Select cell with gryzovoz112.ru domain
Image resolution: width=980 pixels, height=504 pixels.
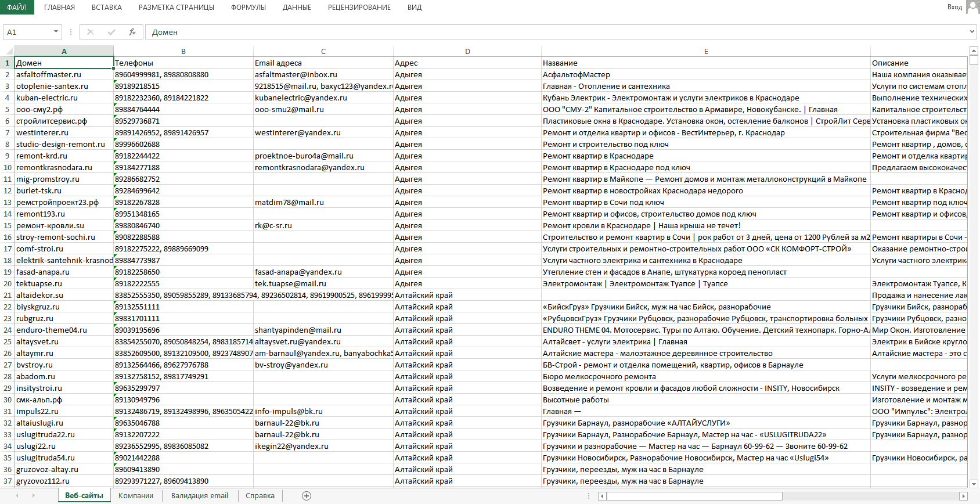64,481
